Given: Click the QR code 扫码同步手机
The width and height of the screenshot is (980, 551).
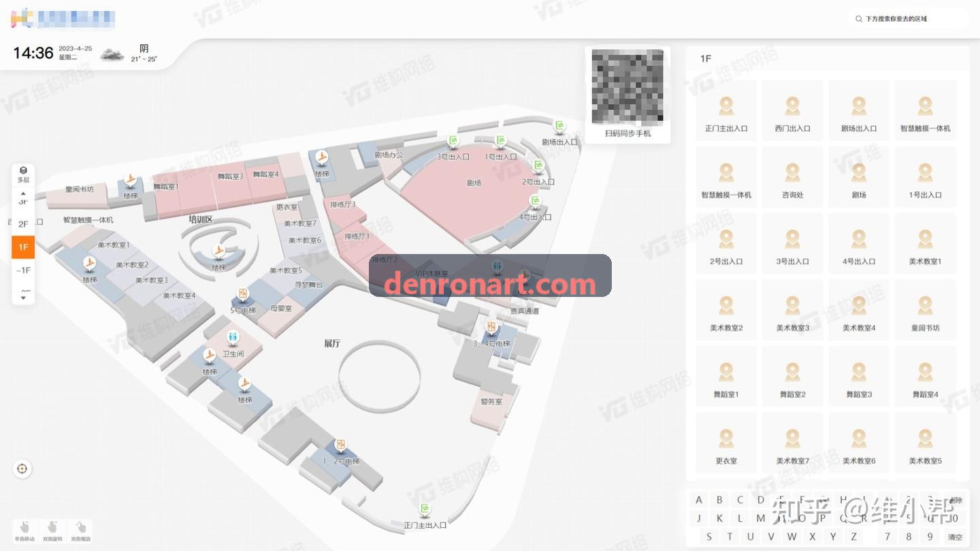Looking at the screenshot, I should pyautogui.click(x=627, y=94).
